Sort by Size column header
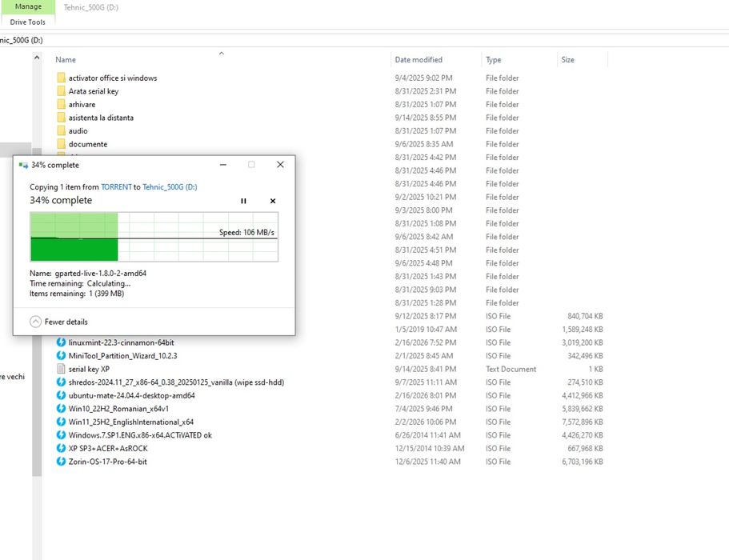 point(567,59)
